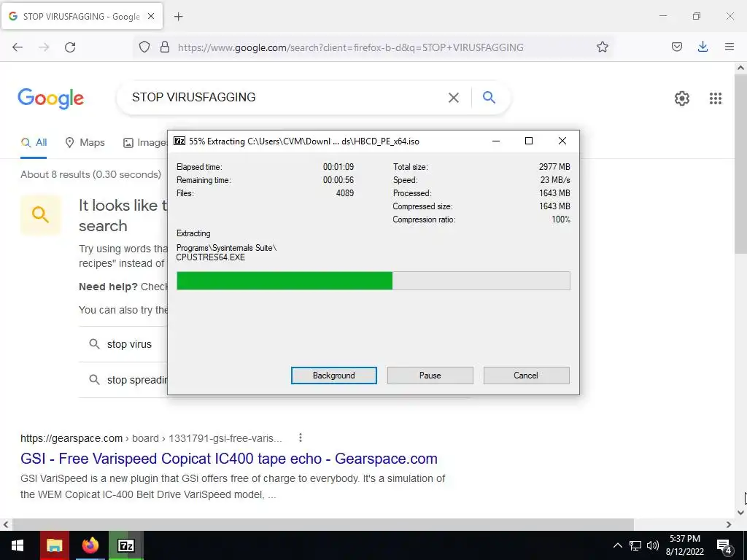Open the shield tracking protection icon
747x560 pixels.
(x=144, y=47)
